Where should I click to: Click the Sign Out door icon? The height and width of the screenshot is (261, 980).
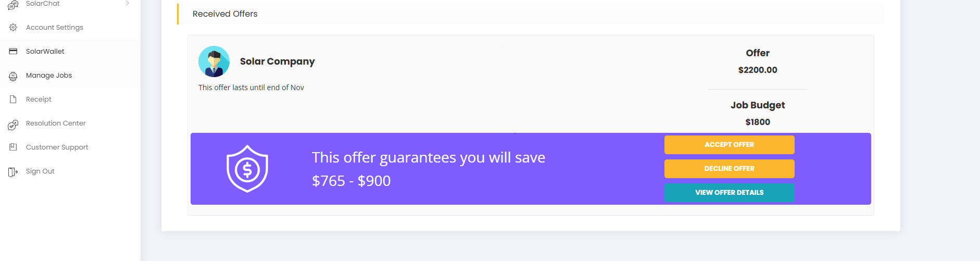click(13, 172)
